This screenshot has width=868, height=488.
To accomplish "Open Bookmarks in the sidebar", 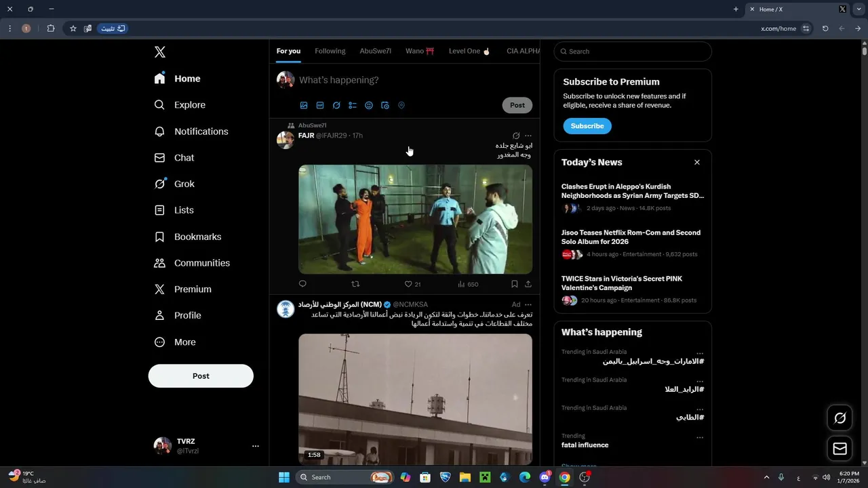I will pyautogui.click(x=188, y=237).
